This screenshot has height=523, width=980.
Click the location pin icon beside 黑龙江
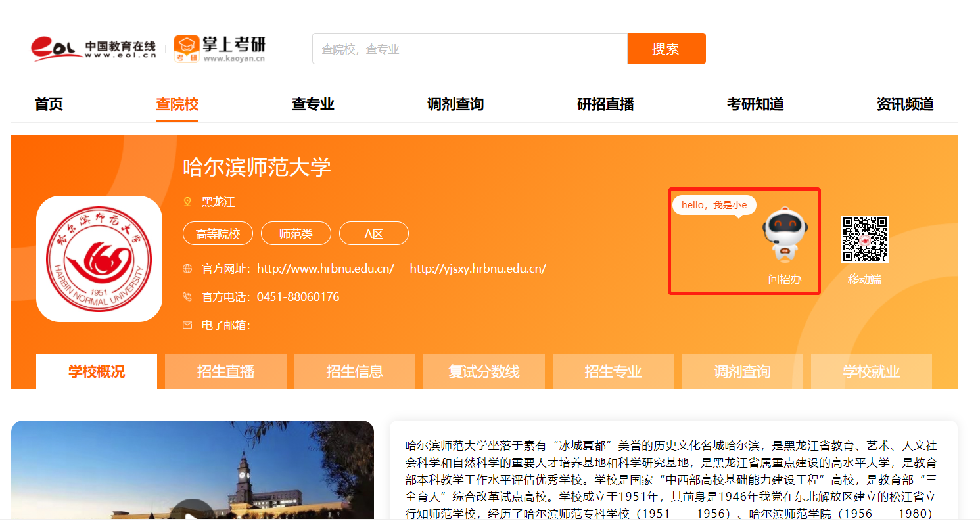coord(187,202)
